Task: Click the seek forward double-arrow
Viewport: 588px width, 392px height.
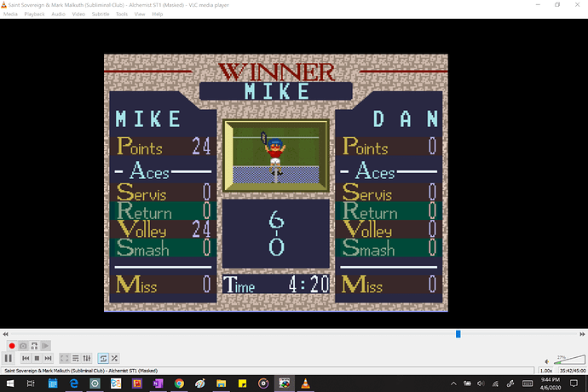Action: click(x=582, y=334)
